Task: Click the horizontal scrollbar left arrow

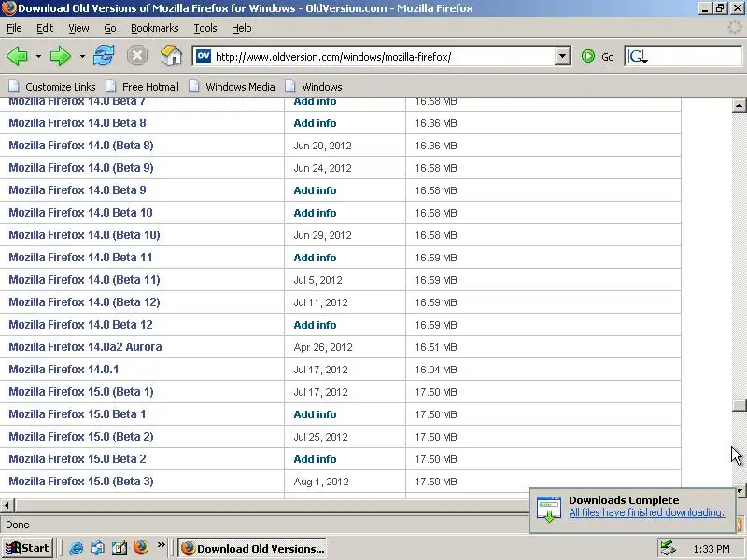Action: coord(7,505)
